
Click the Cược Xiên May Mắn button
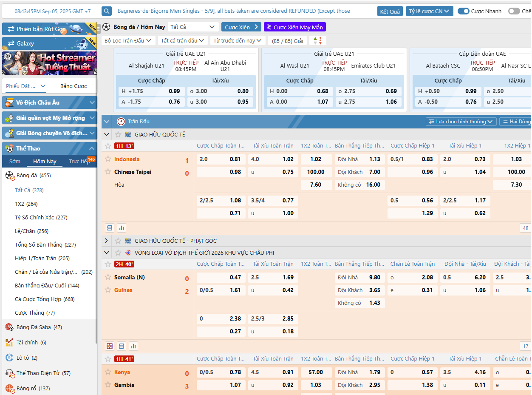[x=294, y=27]
